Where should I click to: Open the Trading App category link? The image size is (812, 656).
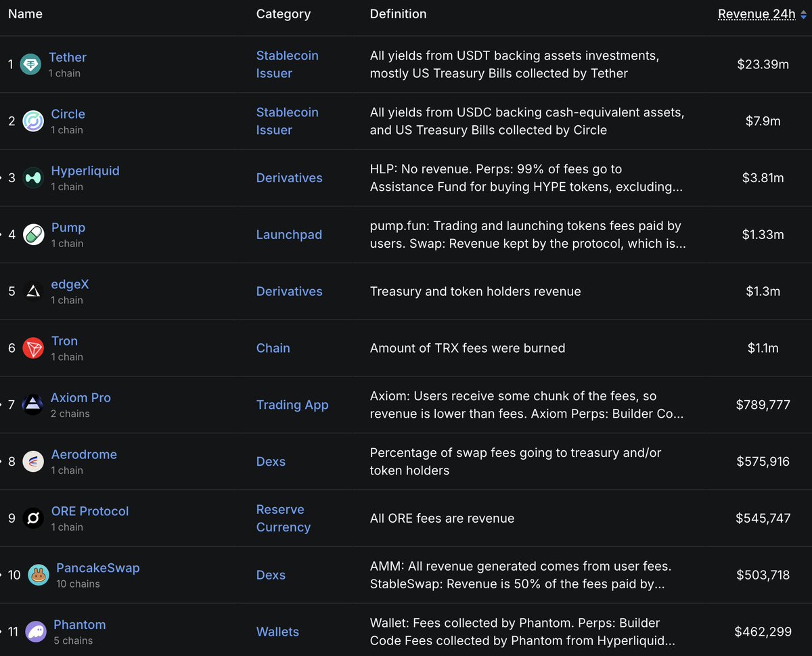pos(292,405)
